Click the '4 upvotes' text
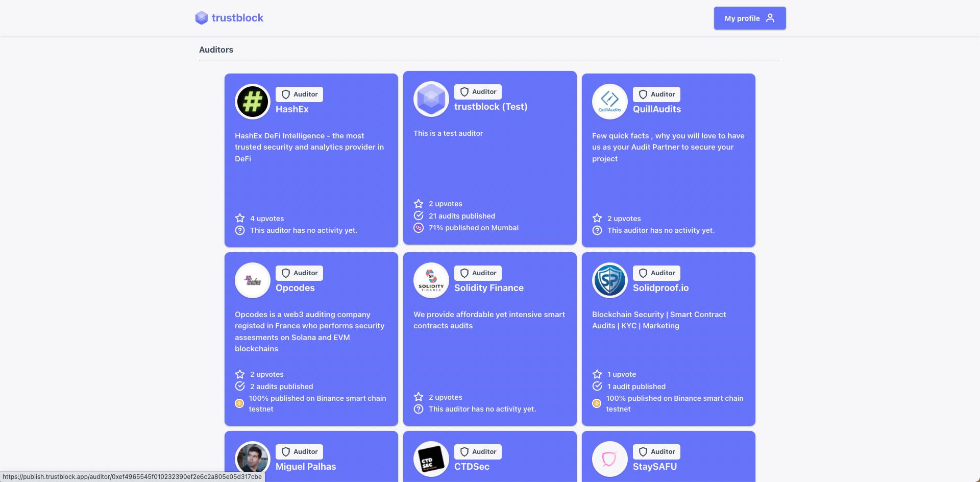This screenshot has width=980, height=482. coord(267,219)
